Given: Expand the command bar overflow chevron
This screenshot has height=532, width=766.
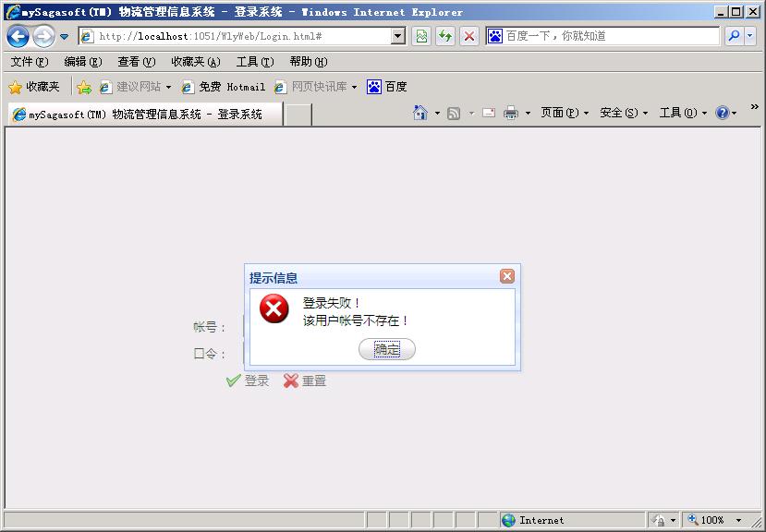Looking at the screenshot, I should pos(754,106).
